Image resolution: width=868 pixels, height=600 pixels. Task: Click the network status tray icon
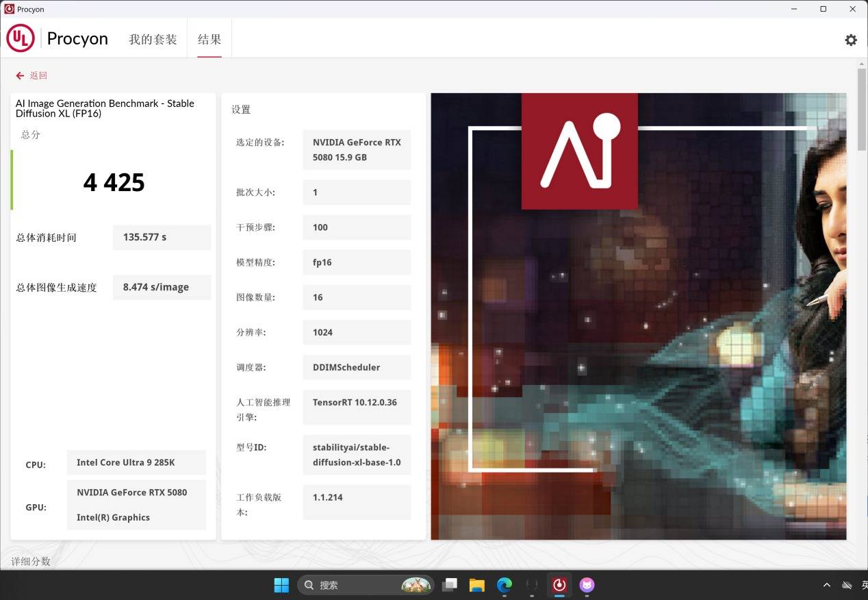[x=847, y=585]
